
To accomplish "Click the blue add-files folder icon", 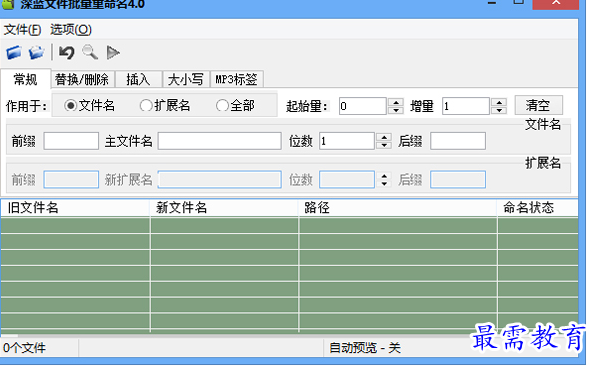I will coord(14,52).
